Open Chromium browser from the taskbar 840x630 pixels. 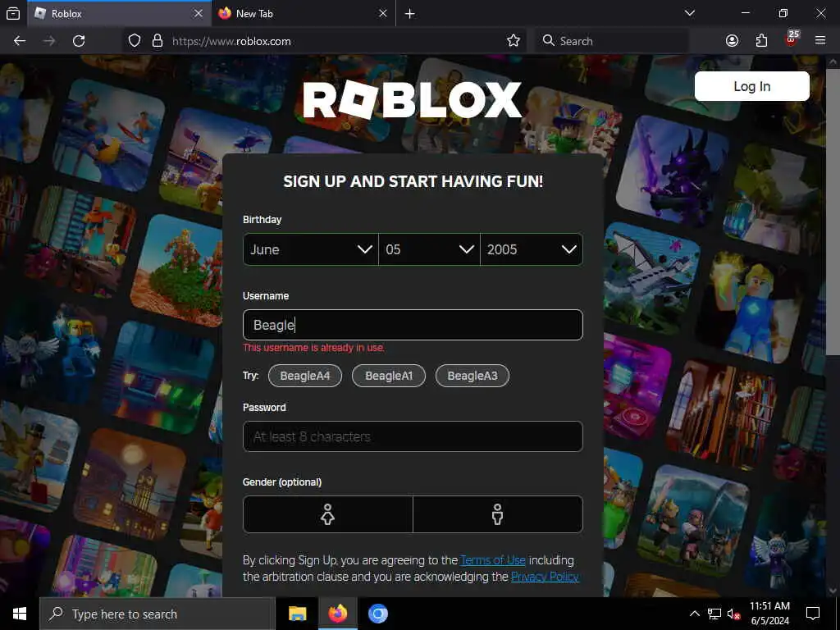(377, 614)
